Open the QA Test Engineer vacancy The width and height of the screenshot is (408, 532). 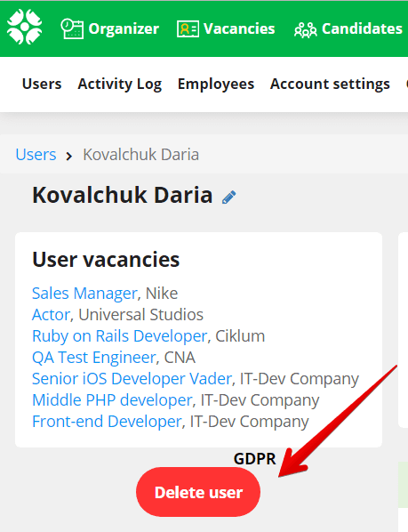point(94,358)
